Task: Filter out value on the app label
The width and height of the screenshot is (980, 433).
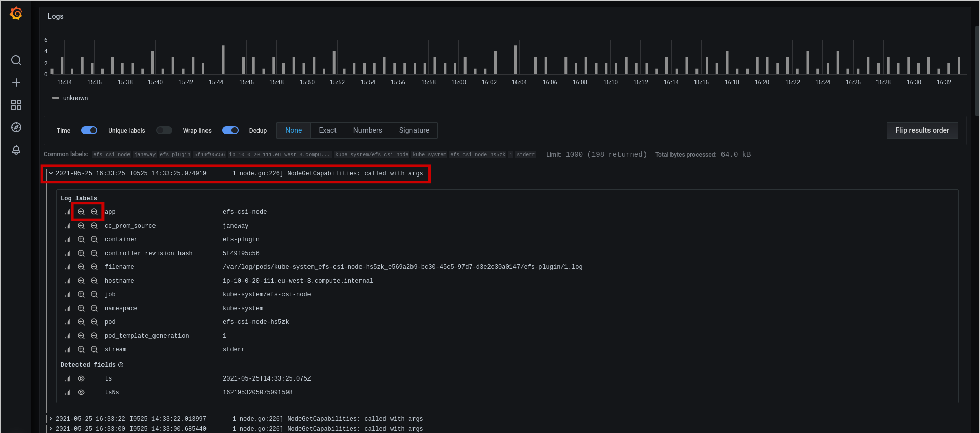Action: point(94,212)
